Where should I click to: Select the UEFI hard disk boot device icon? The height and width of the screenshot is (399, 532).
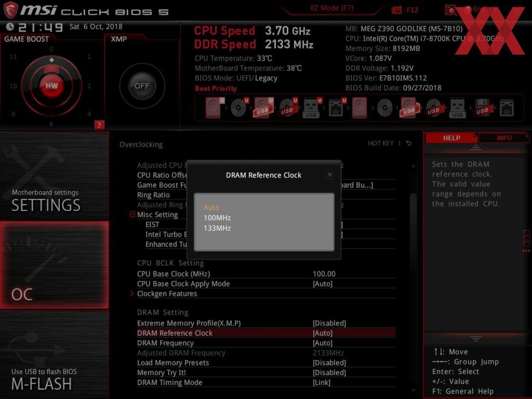pos(214,108)
